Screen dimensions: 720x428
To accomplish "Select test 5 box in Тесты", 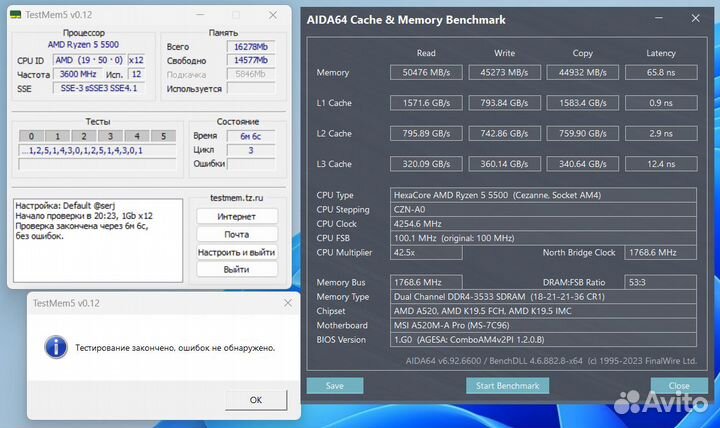I will point(163,136).
